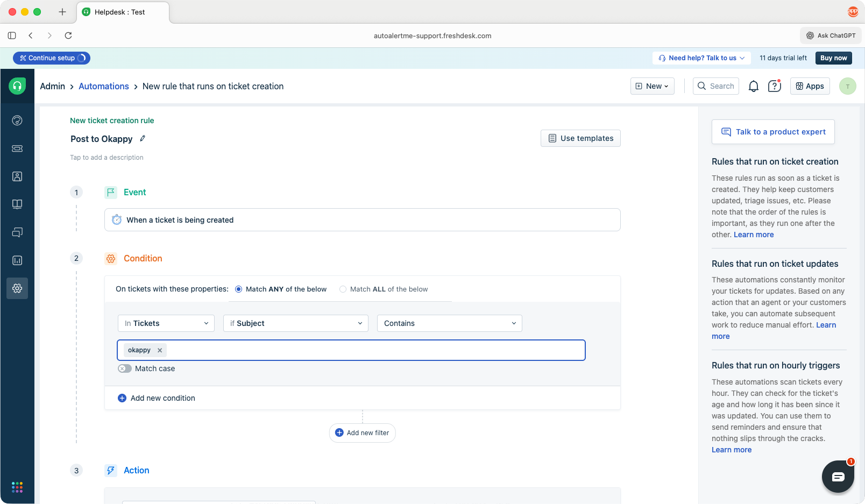This screenshot has height=504, width=865.
Task: Click the Apps button
Action: click(x=810, y=86)
